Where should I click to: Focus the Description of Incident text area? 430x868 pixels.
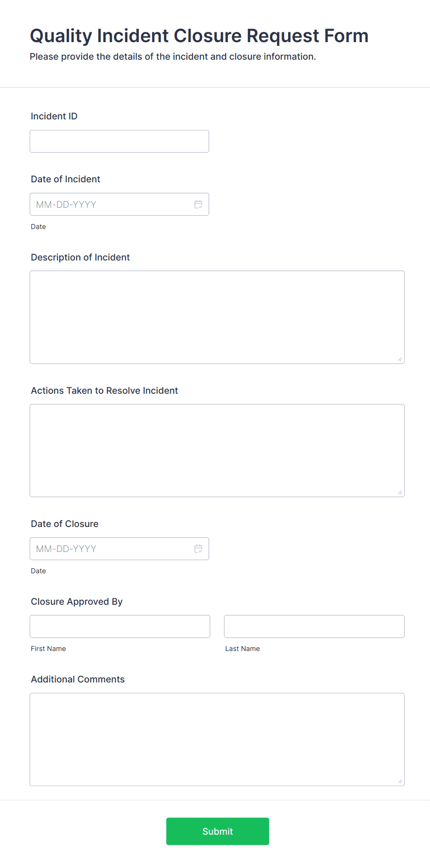pos(217,317)
